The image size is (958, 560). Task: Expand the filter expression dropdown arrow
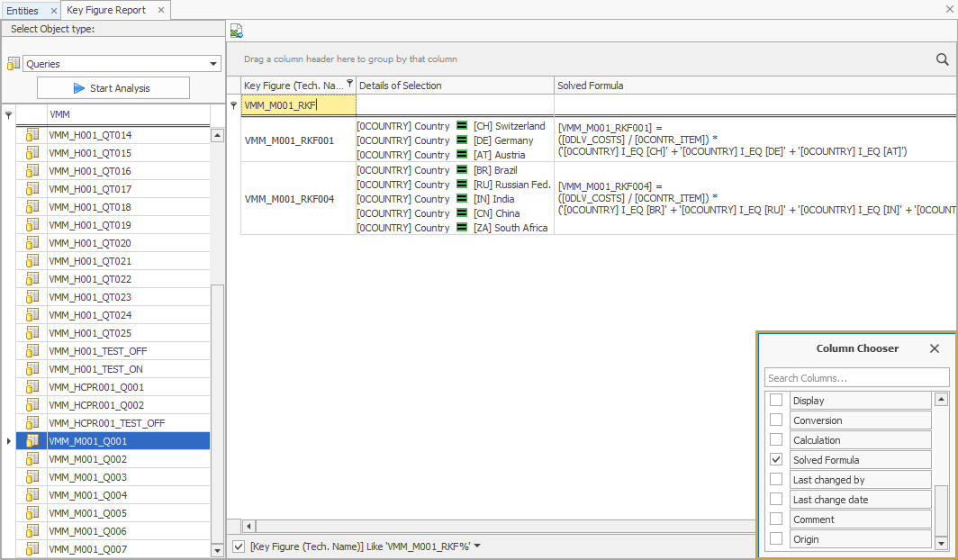(x=477, y=546)
